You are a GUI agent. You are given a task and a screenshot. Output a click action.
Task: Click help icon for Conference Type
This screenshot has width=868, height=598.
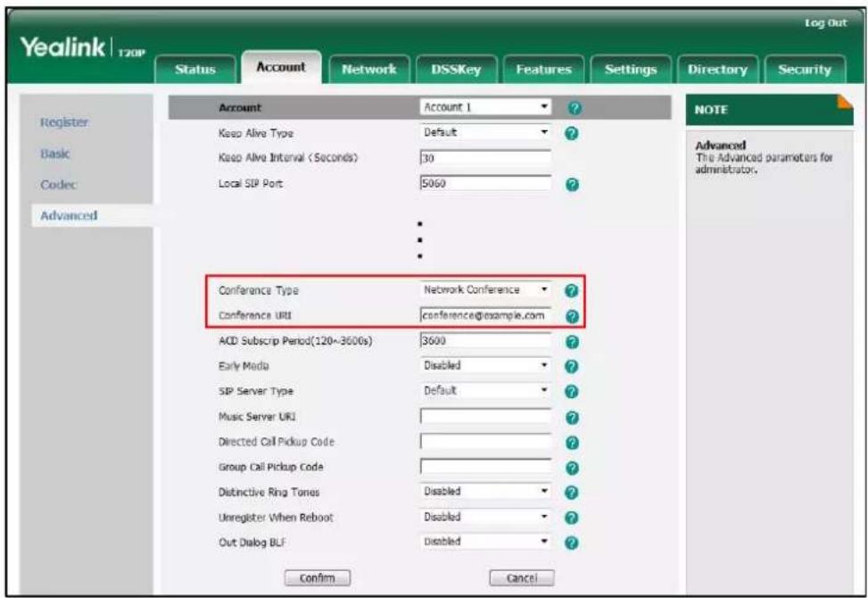point(571,291)
